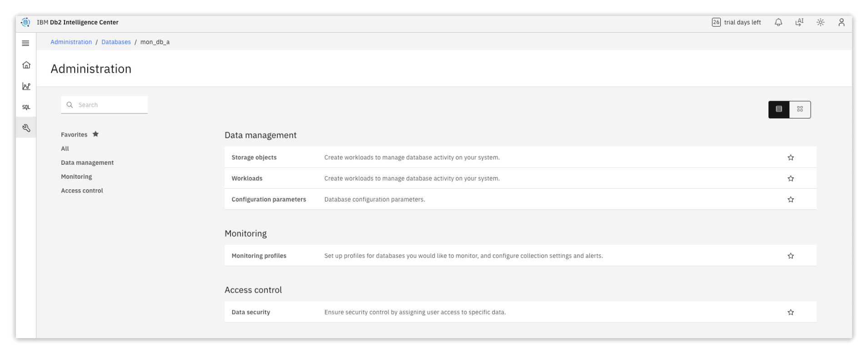The image size is (868, 354).
Task: Click the trial days left counter icon
Action: [x=716, y=22]
